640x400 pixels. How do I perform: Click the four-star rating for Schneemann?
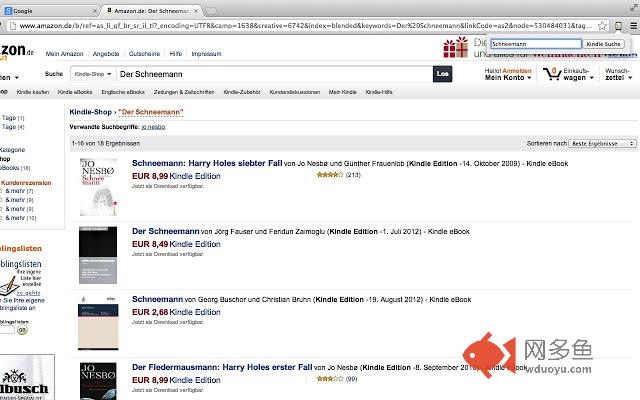[x=330, y=175]
